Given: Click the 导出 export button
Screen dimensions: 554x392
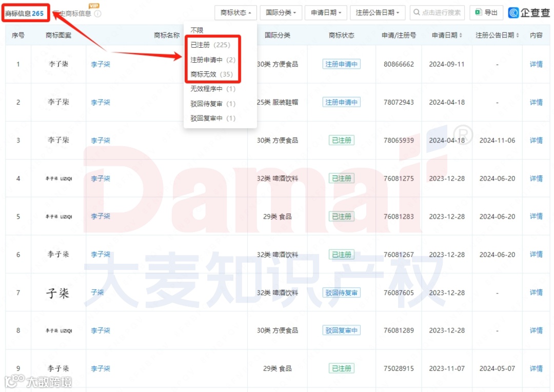Looking at the screenshot, I should coord(486,13).
